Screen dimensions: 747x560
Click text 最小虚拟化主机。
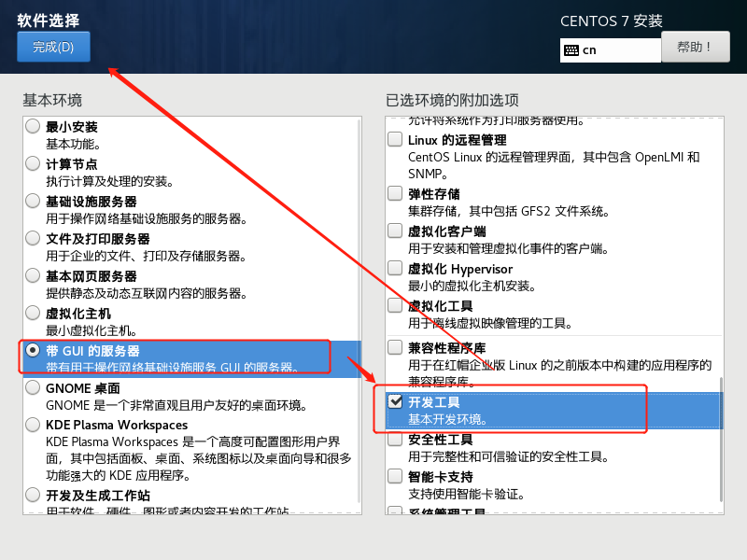(x=92, y=330)
